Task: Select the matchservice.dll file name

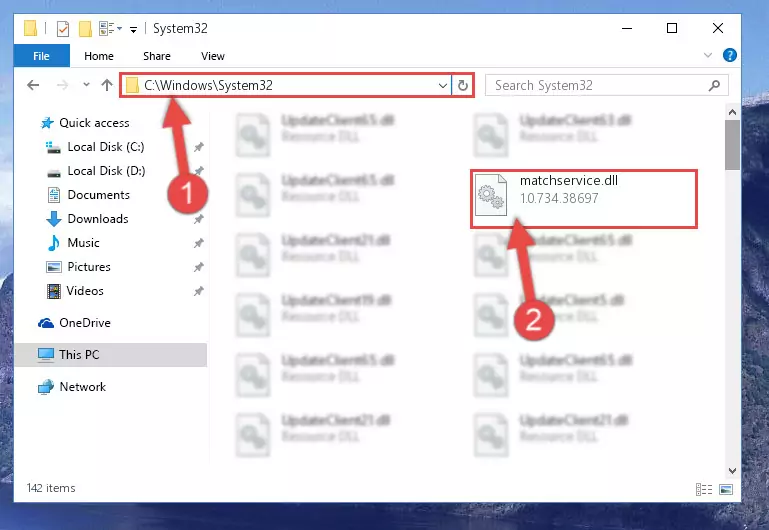Action: point(569,180)
